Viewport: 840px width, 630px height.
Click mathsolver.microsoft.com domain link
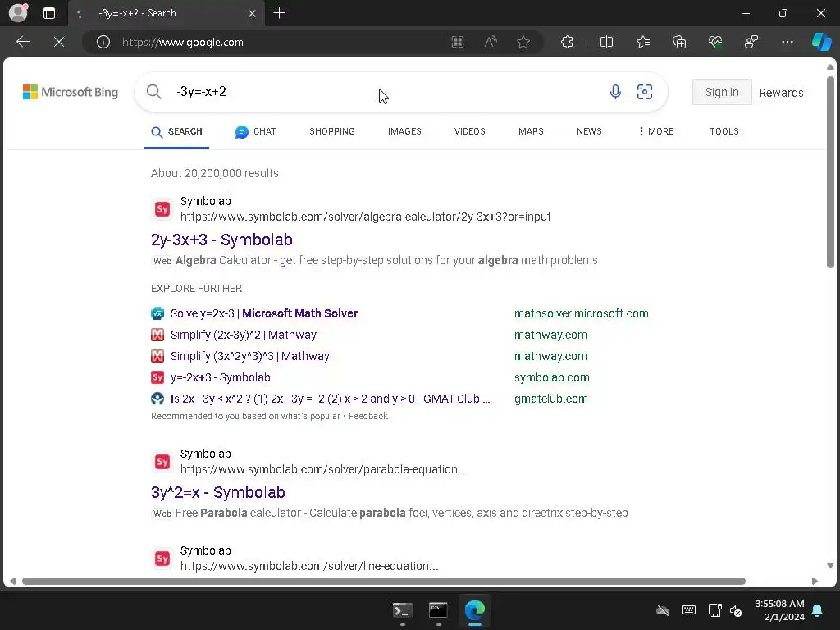coord(582,314)
